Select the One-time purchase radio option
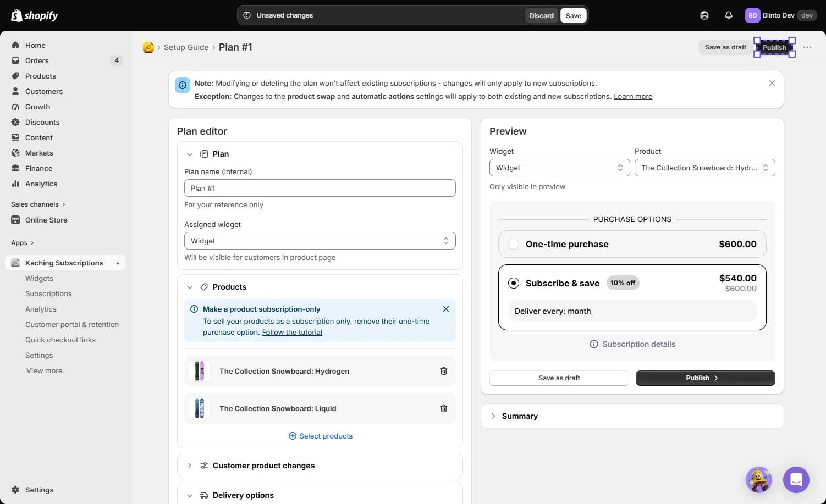826x504 pixels. click(514, 244)
